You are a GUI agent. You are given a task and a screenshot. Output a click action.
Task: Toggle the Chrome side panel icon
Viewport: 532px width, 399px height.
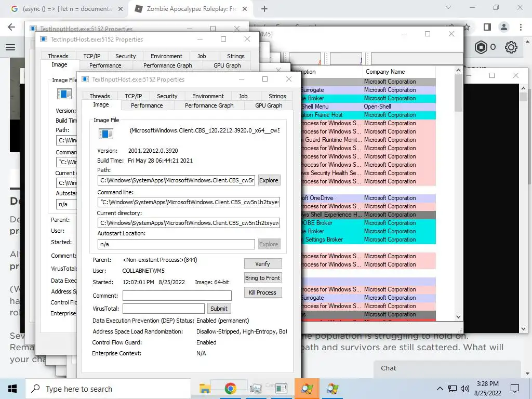487,27
